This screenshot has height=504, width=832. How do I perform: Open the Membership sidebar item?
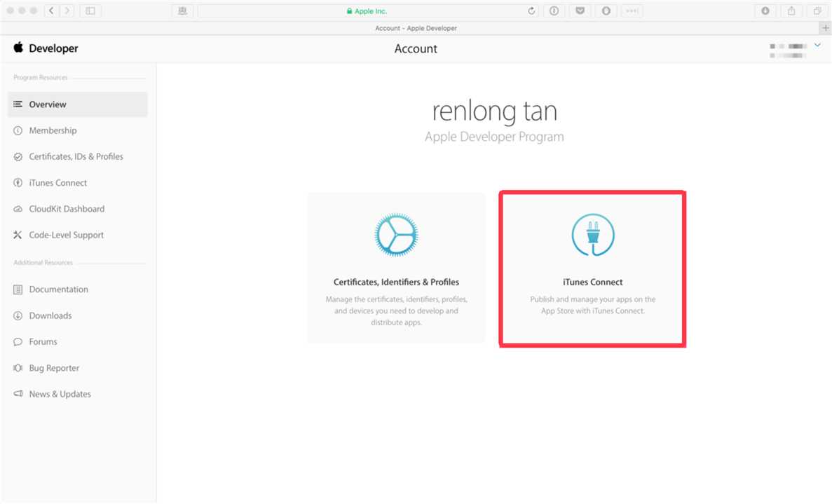pyautogui.click(x=53, y=130)
